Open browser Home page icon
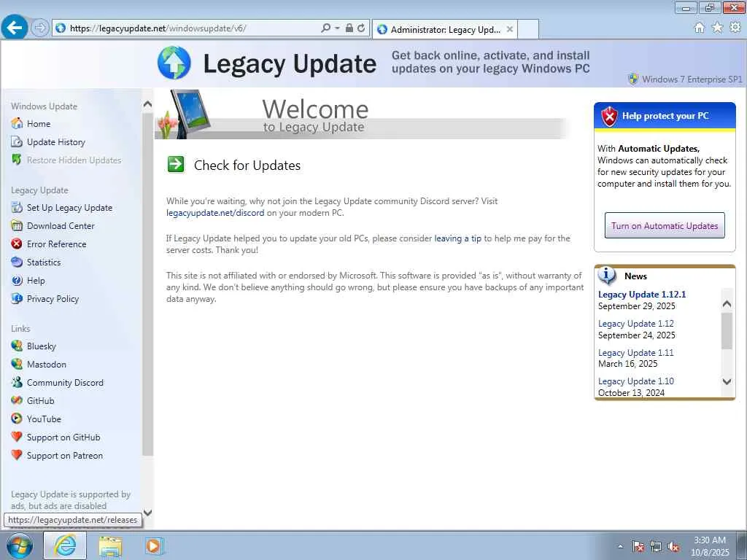Image resolution: width=747 pixels, height=560 pixels. pos(699,28)
